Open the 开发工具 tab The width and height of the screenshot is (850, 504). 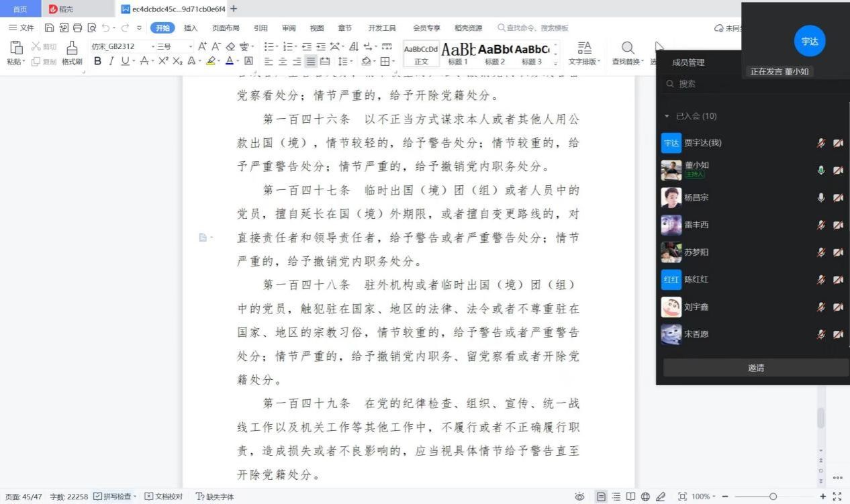click(x=382, y=28)
